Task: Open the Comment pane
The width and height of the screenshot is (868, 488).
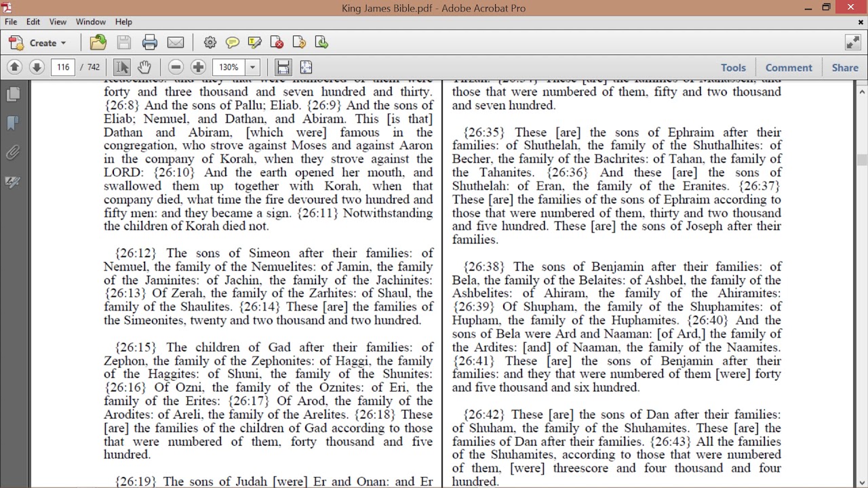Action: click(x=789, y=67)
